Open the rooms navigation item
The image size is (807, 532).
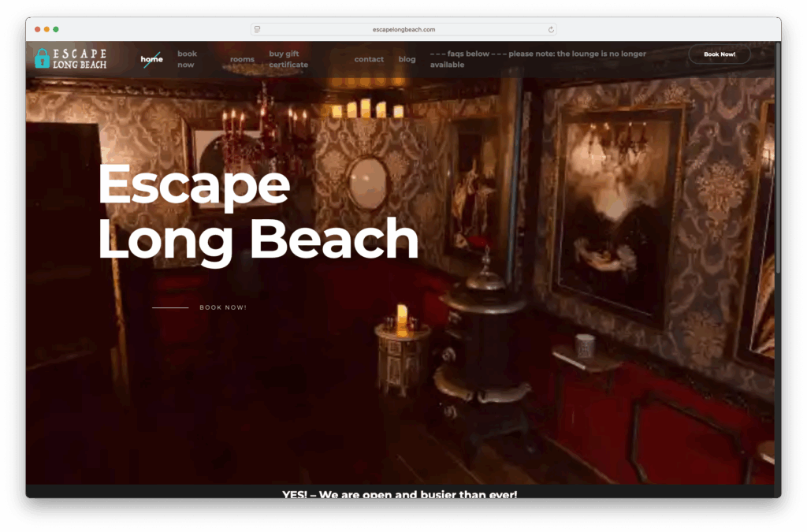242,59
